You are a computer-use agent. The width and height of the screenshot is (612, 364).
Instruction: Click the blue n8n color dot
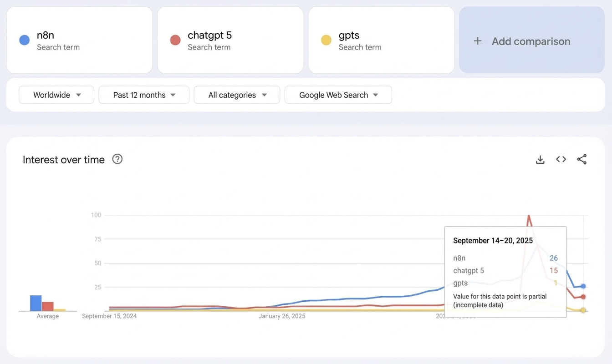pyautogui.click(x=25, y=40)
